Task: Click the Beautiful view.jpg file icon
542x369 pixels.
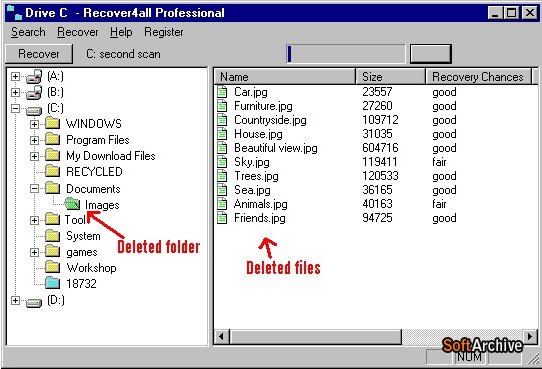Action: (x=222, y=148)
